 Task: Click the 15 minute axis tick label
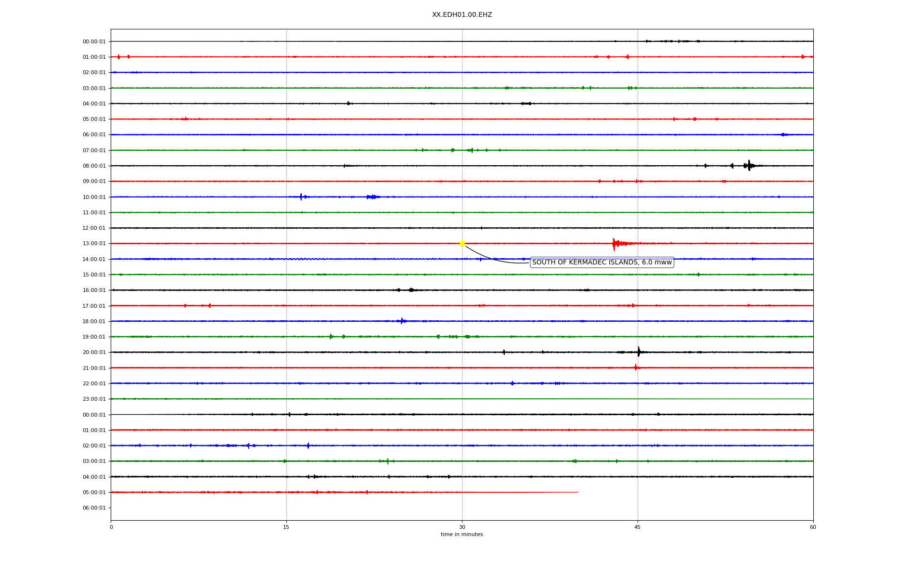pyautogui.click(x=286, y=527)
